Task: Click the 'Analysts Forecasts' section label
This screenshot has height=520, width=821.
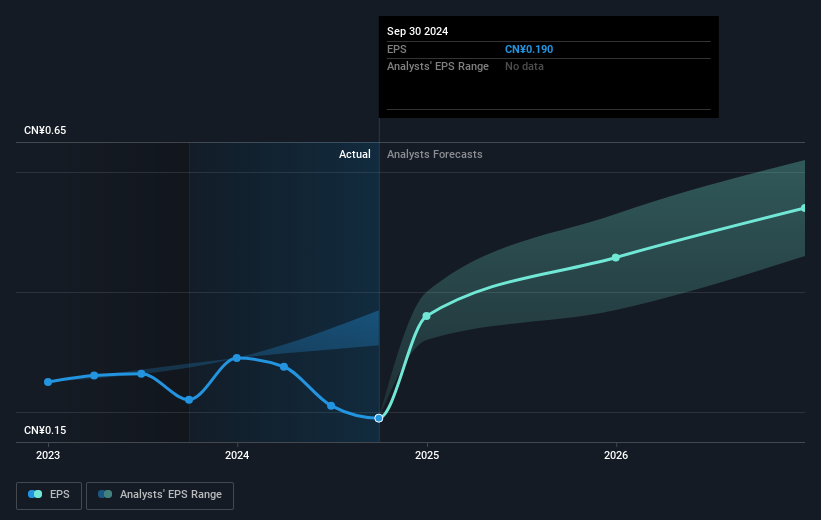Action: click(x=435, y=154)
